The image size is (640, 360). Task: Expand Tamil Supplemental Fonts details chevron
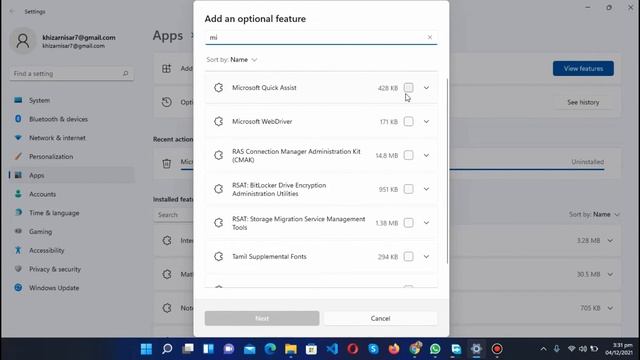tap(426, 257)
